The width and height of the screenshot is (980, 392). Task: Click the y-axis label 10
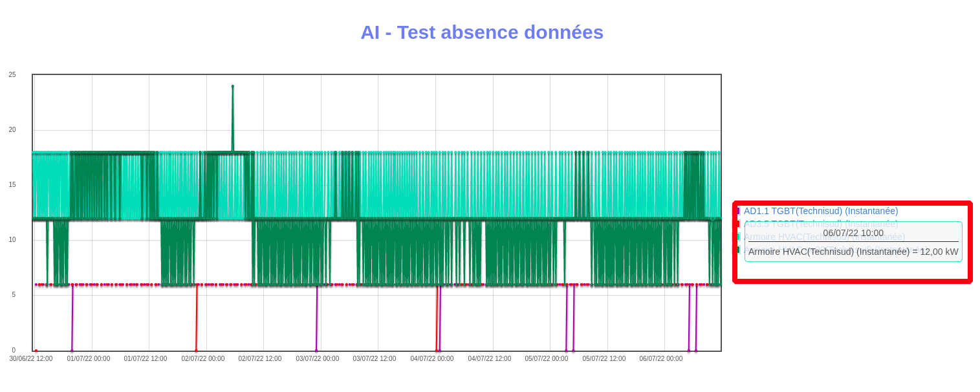click(x=12, y=240)
